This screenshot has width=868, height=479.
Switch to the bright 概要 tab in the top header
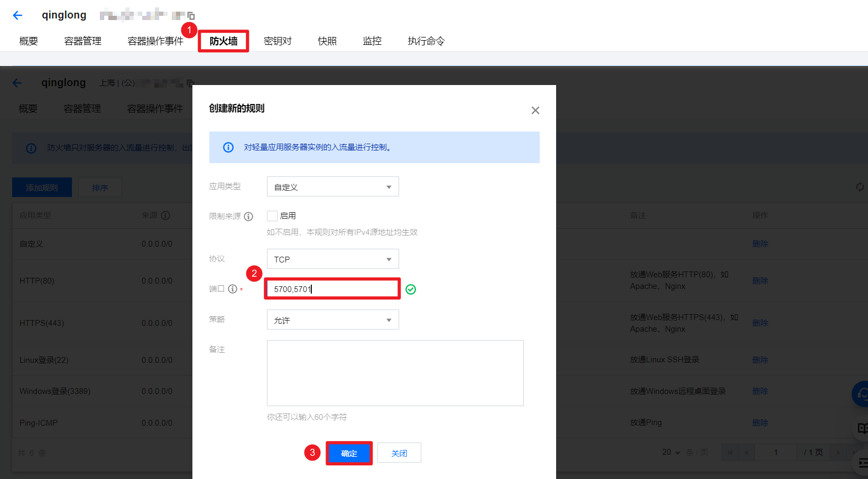click(29, 41)
